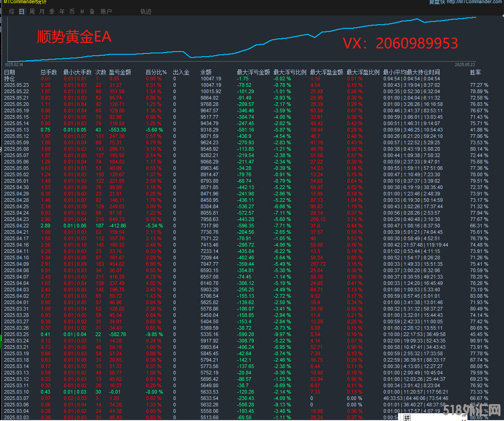
Task: Select the M tab
Action: tap(82, 11)
